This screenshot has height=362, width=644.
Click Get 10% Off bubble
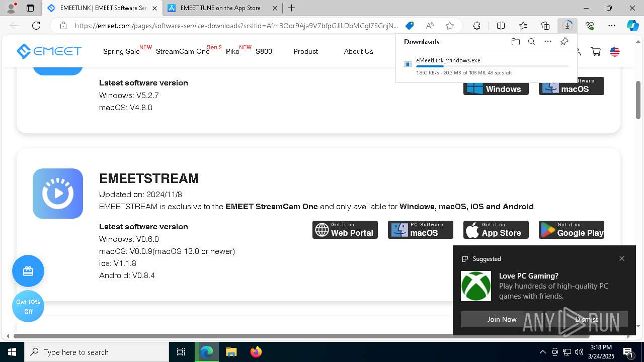(28, 306)
